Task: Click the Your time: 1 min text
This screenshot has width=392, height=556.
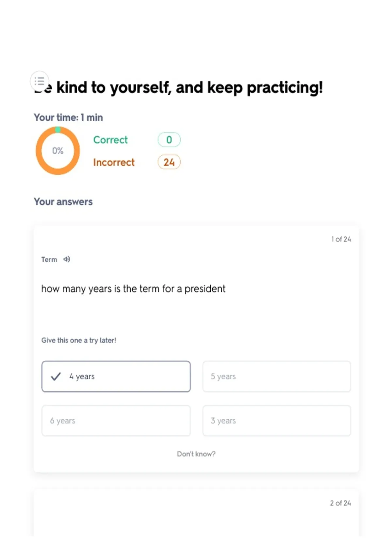Action: coord(68,117)
